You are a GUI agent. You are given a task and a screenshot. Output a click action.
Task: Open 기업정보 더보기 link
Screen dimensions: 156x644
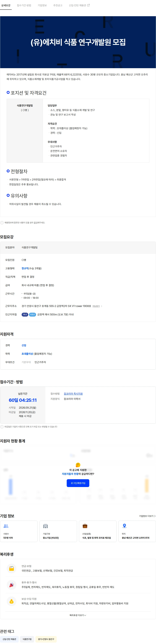click(147, 516)
